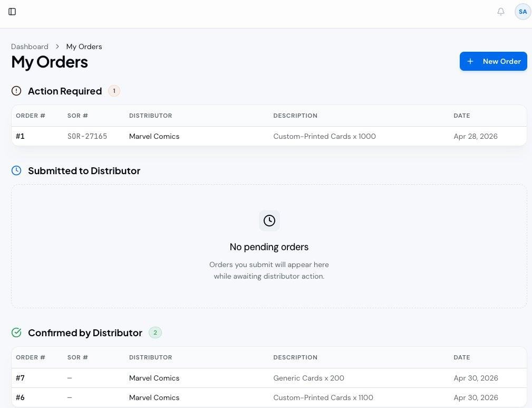Click ORDER # header in Action Required table
Image resolution: width=532 pixels, height=408 pixels.
pos(31,116)
